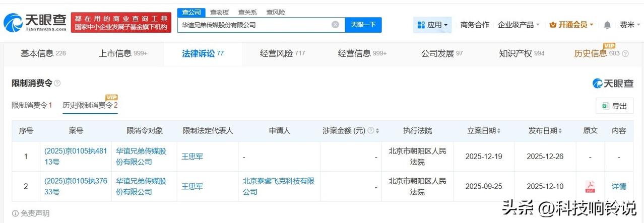The image size is (644, 223).
Task: Open case (2025)京0105执37633号
Action: point(76,186)
